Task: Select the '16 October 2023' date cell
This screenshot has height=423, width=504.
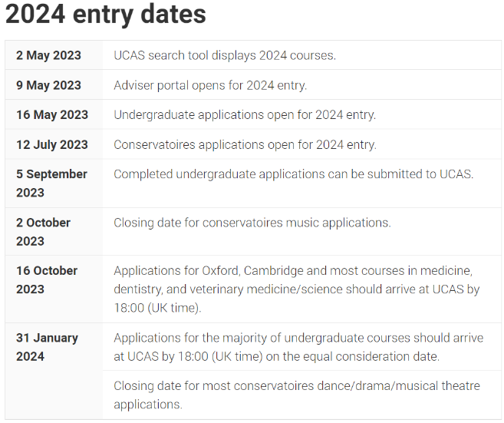Action: (x=47, y=279)
